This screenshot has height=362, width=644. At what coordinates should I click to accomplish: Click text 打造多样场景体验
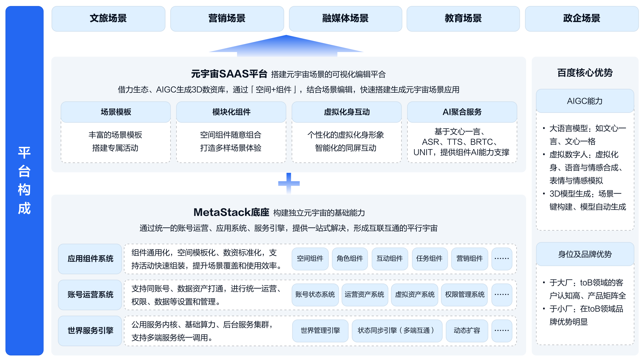[x=231, y=148]
